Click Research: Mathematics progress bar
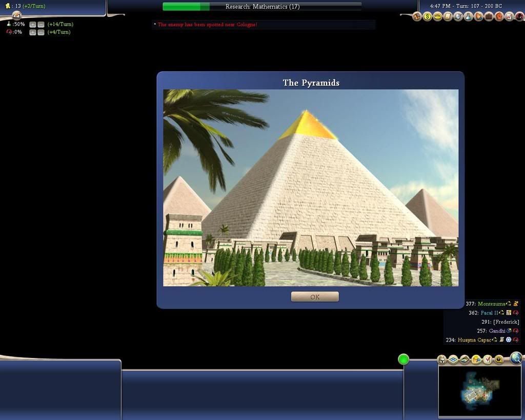The width and height of the screenshot is (525, 420). click(262, 7)
